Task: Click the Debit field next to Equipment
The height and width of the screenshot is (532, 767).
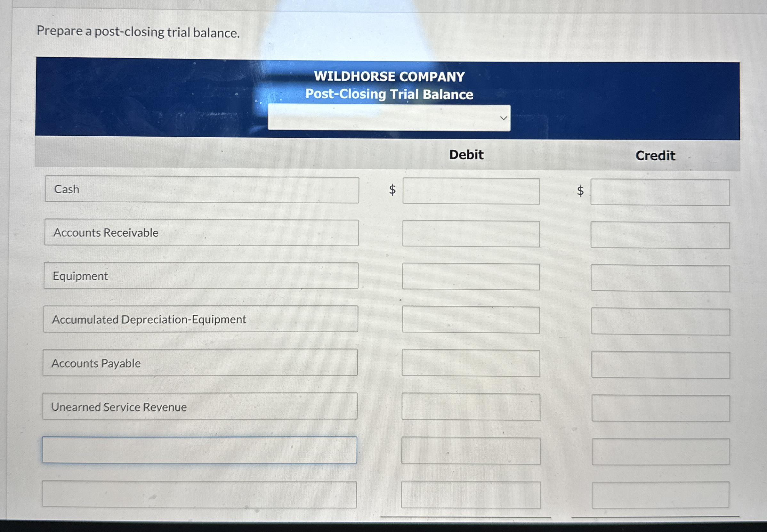Action: [x=471, y=277]
